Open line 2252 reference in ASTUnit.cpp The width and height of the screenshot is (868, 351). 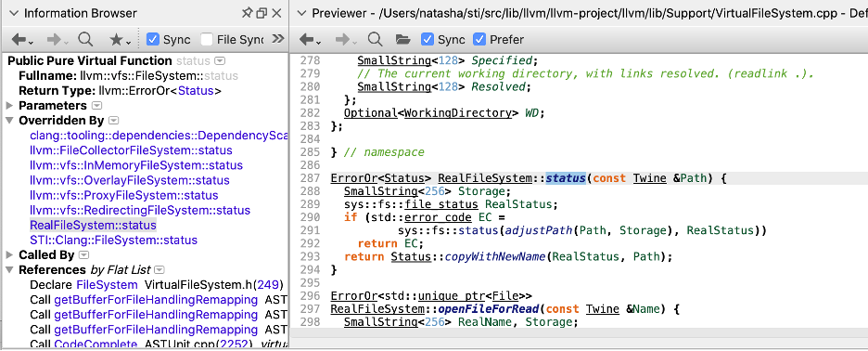[235, 344]
